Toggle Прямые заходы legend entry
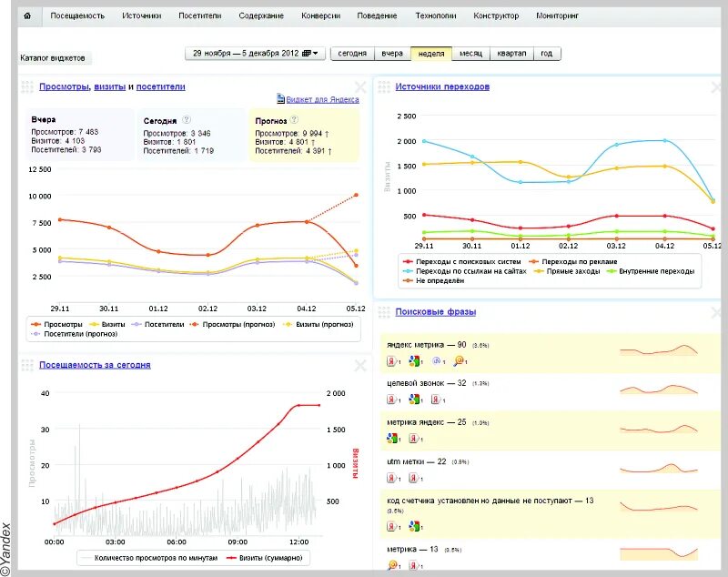Image resolution: width=728 pixels, height=577 pixels. point(567,271)
